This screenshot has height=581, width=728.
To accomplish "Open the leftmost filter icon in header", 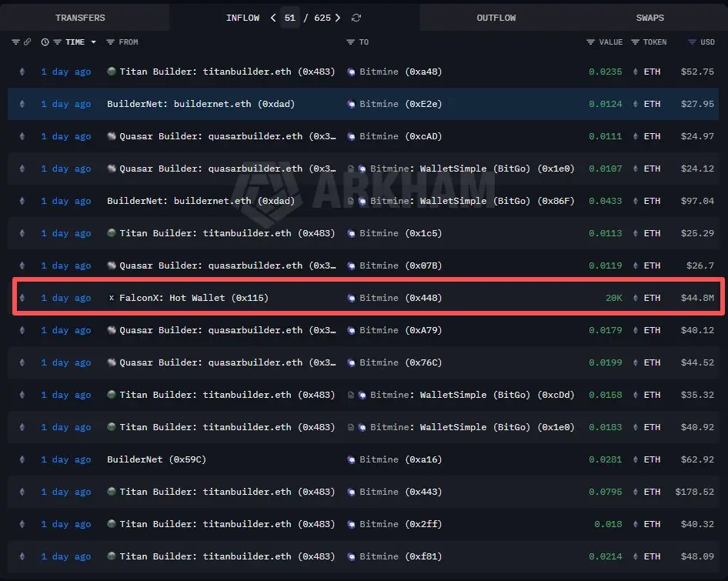I will [x=15, y=42].
